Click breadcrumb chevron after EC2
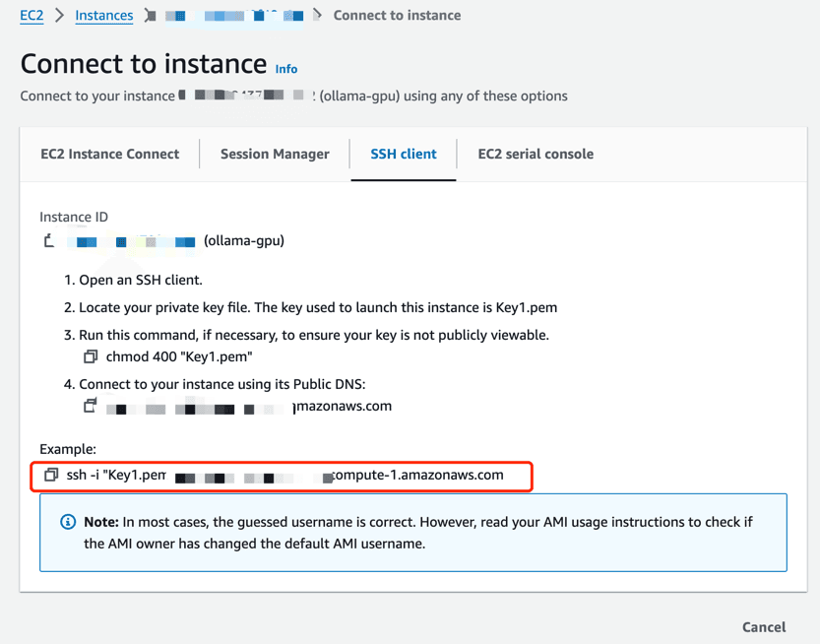This screenshot has width=820, height=644. (60, 16)
